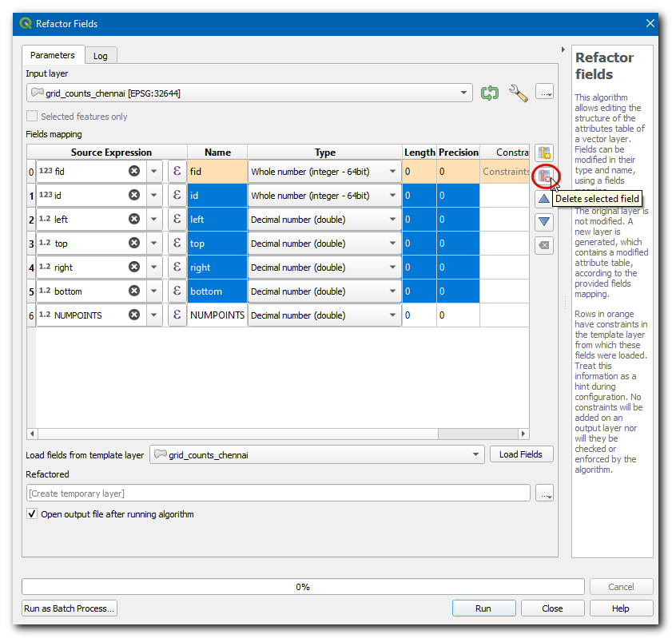Move selected field down with arrow icon
Screen dimensions: 672x638
point(544,222)
